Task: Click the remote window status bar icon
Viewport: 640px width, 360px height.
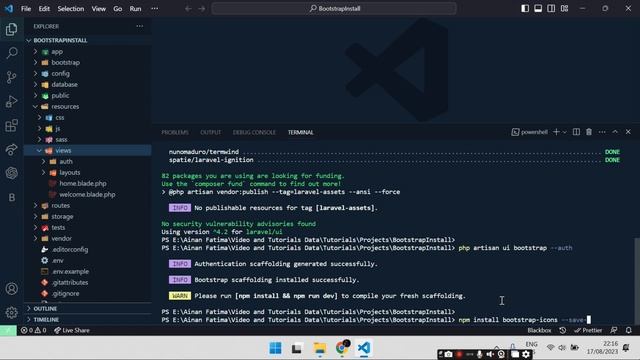Action: [8, 330]
